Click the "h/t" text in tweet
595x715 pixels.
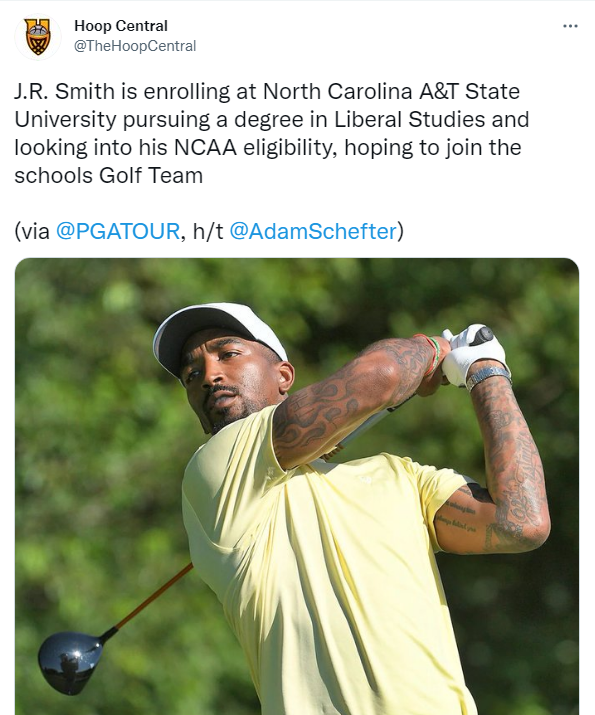[208, 231]
